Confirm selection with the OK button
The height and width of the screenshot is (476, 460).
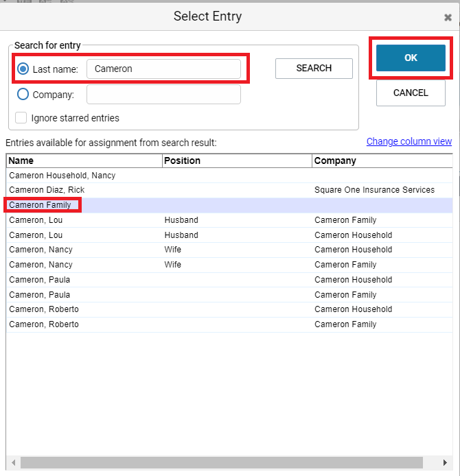click(x=411, y=58)
